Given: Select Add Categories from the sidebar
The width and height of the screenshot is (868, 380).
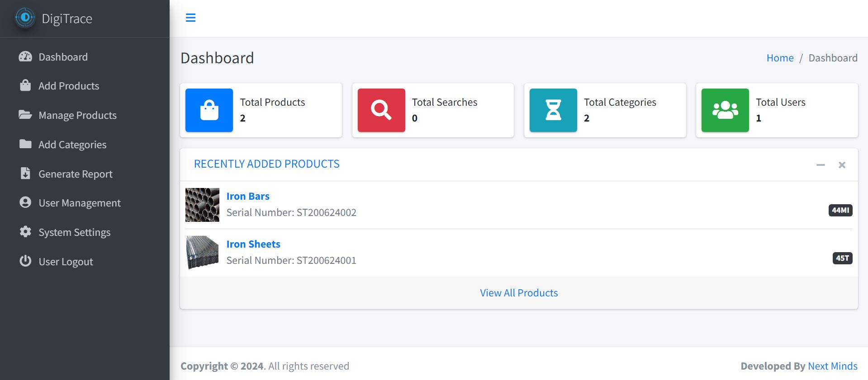Looking at the screenshot, I should point(72,145).
